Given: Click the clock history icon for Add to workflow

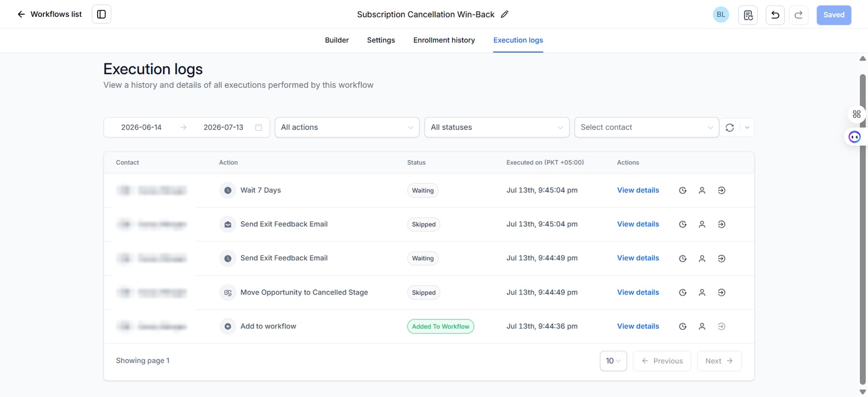Looking at the screenshot, I should coord(683,326).
